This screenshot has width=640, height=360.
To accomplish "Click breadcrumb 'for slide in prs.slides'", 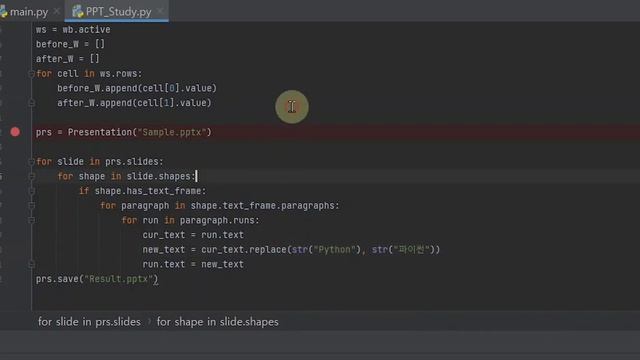I will (89, 322).
